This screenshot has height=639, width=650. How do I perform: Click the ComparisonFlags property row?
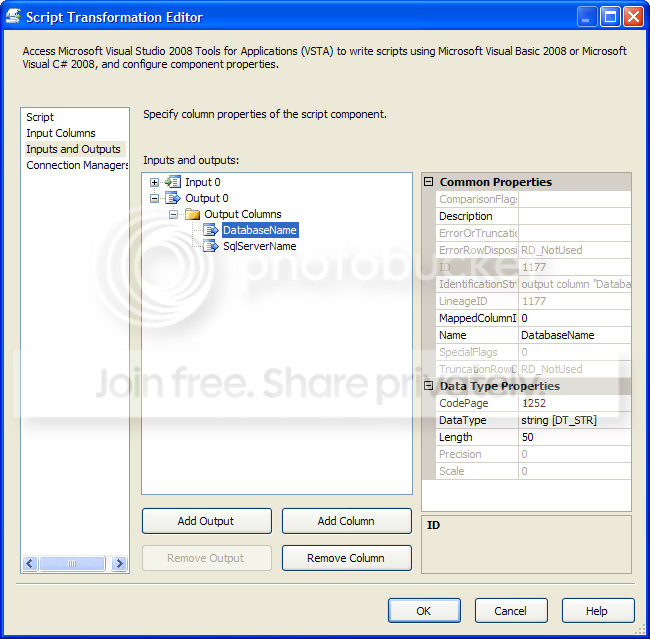(533, 199)
